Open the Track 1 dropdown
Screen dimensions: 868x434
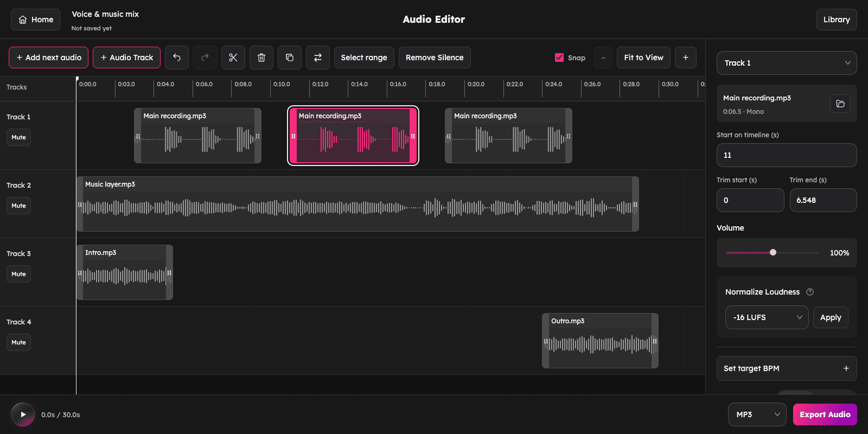787,63
